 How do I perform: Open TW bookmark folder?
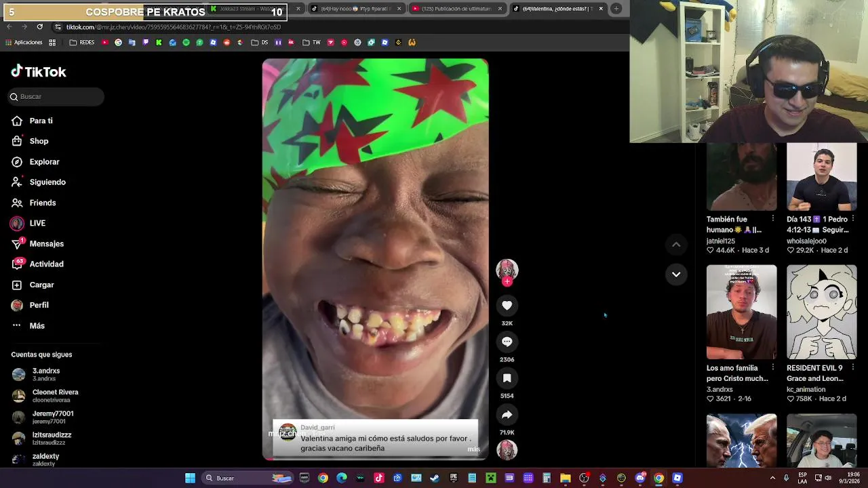pos(311,42)
